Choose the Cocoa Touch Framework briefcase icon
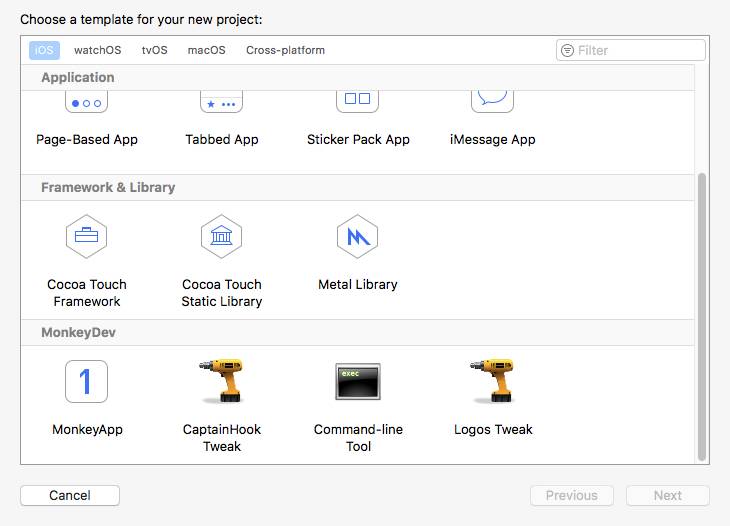 tap(87, 236)
